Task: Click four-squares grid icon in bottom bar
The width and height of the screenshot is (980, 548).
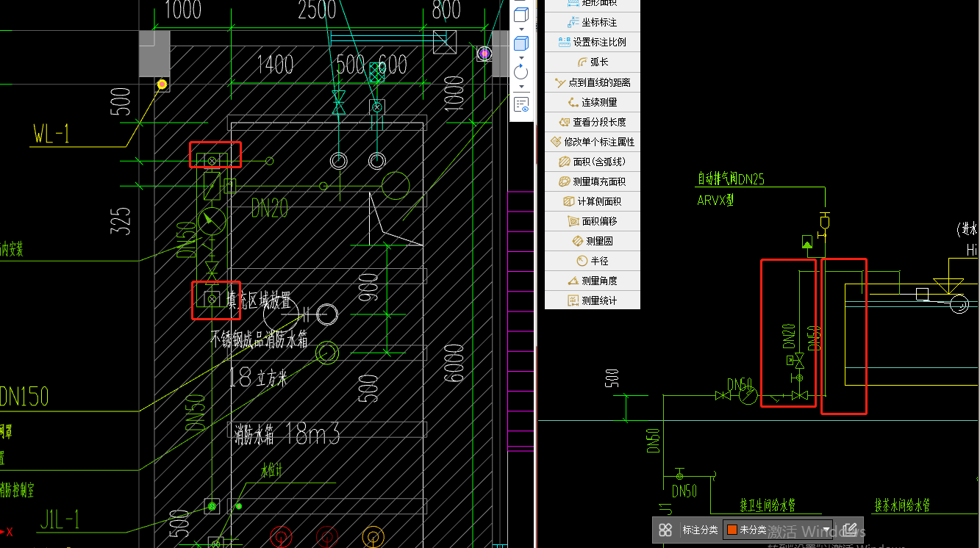Action: pyautogui.click(x=665, y=530)
